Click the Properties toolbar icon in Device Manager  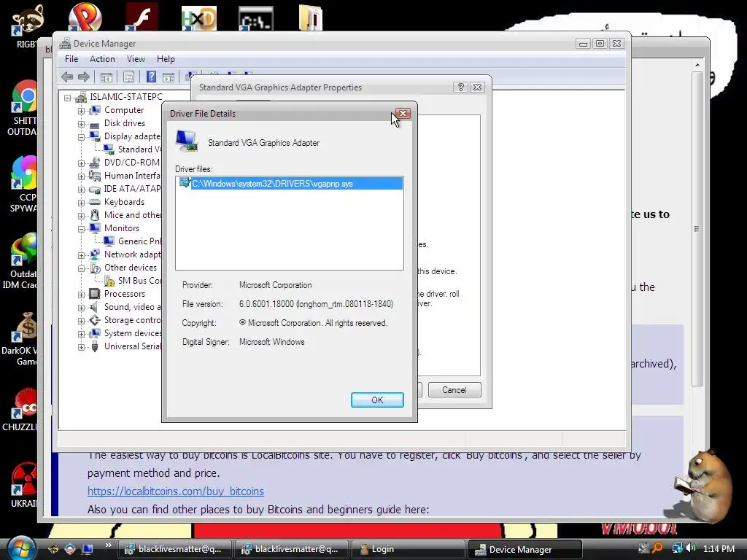tap(128, 77)
